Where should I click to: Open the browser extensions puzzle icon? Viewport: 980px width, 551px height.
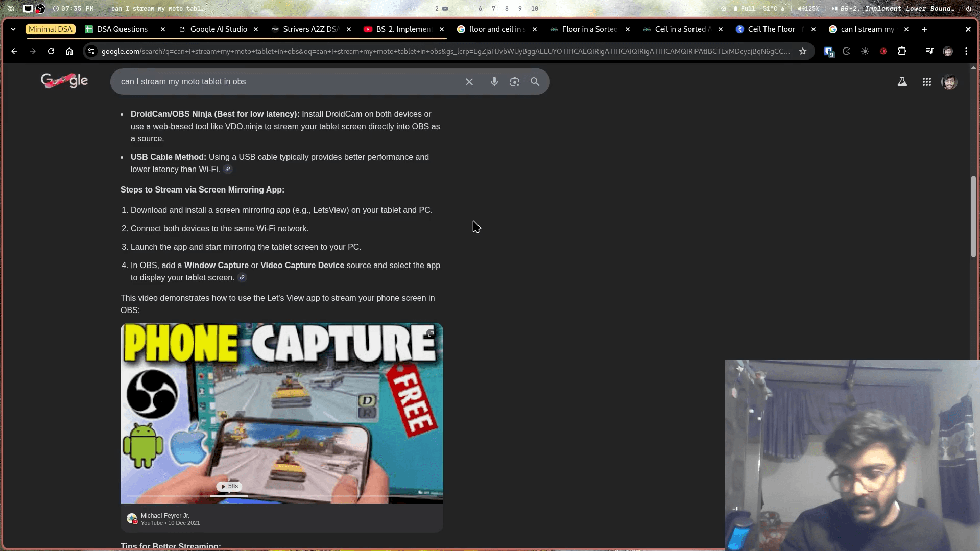[902, 51]
